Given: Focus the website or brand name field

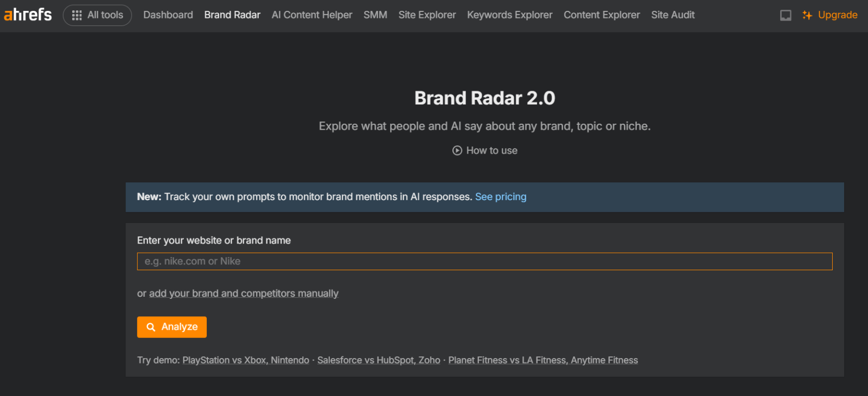Looking at the screenshot, I should click(x=484, y=261).
